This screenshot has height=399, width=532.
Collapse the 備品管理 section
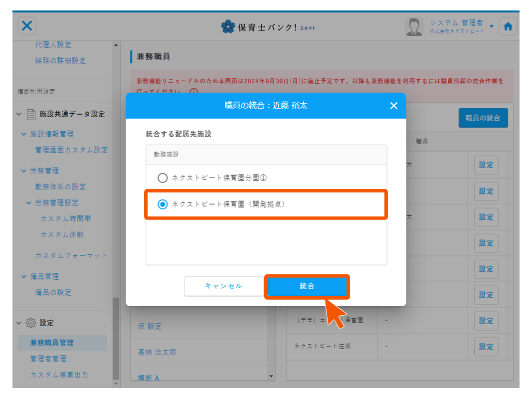pos(24,277)
